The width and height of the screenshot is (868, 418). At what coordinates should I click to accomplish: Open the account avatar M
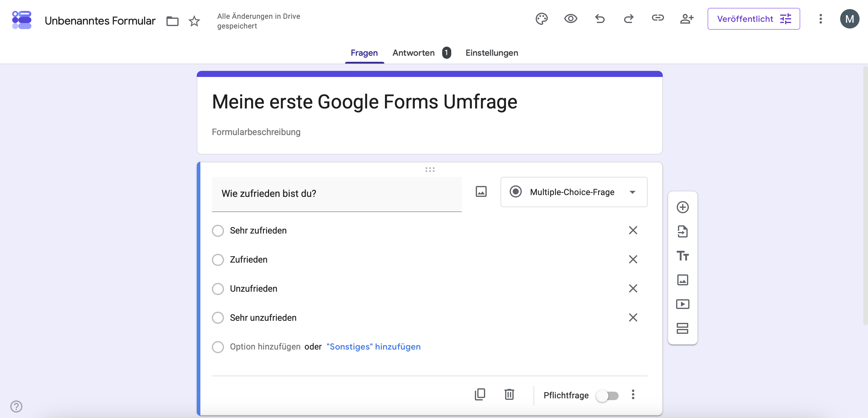(850, 19)
